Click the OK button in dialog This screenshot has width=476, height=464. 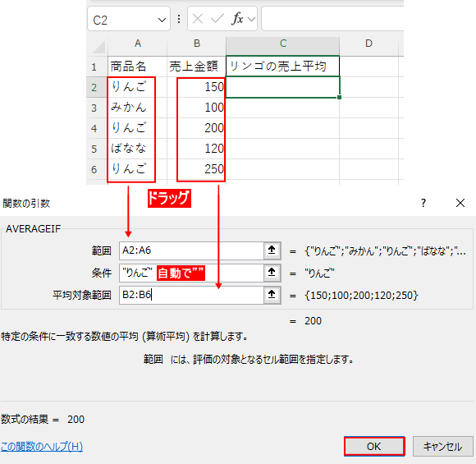click(x=374, y=447)
